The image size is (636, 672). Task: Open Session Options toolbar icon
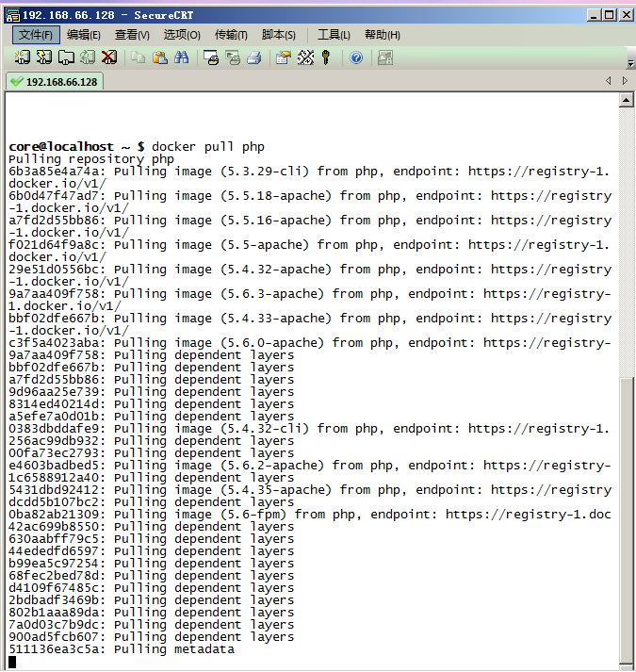point(283,57)
